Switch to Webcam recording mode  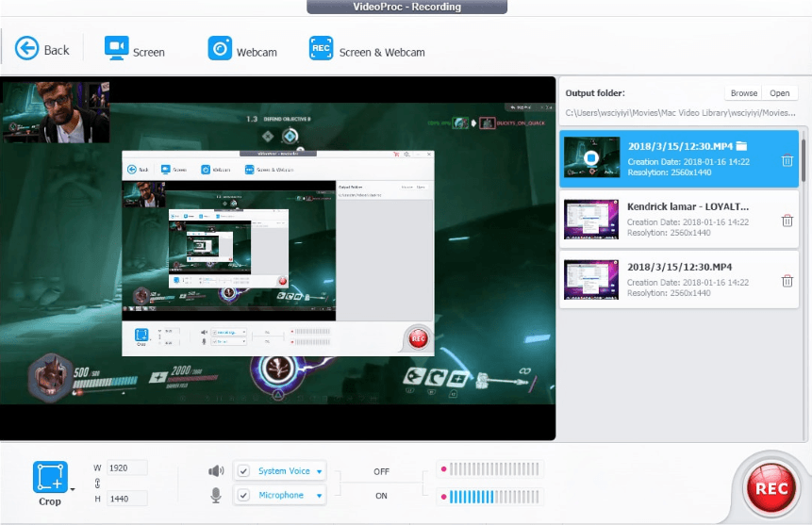pyautogui.click(x=243, y=49)
